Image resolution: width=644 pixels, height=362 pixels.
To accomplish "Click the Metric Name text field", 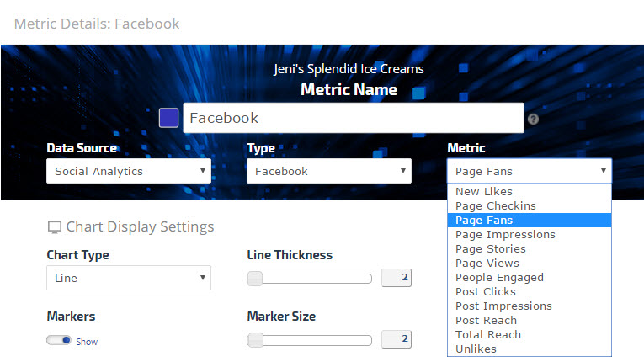I will coord(354,118).
